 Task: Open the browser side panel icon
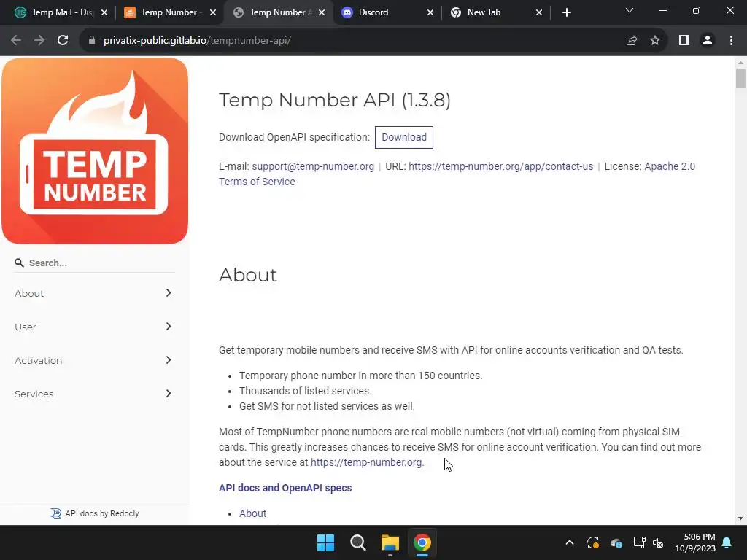click(x=684, y=41)
